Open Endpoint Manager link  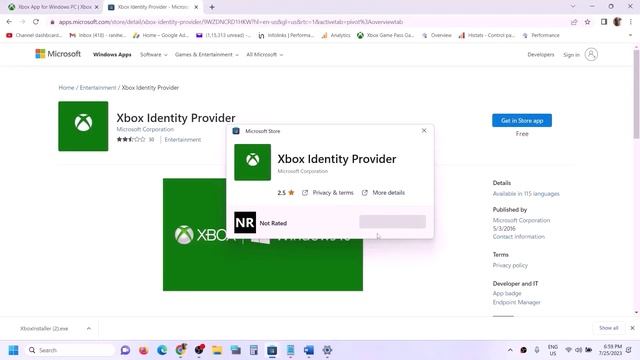tap(516, 302)
